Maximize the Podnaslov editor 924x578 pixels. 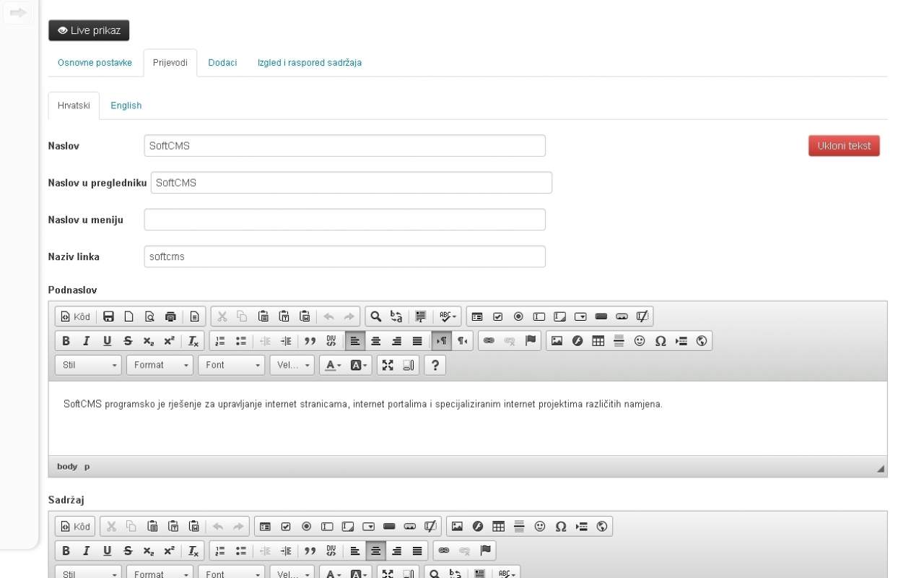388,365
